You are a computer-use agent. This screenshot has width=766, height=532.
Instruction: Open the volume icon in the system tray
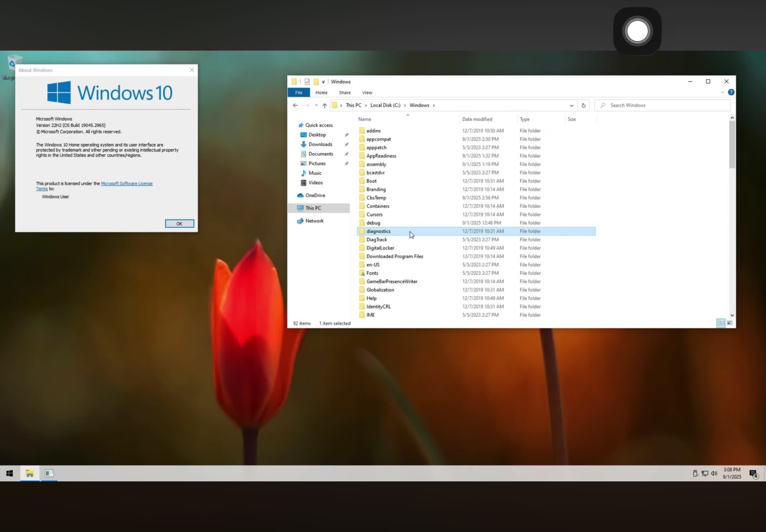[x=714, y=473]
